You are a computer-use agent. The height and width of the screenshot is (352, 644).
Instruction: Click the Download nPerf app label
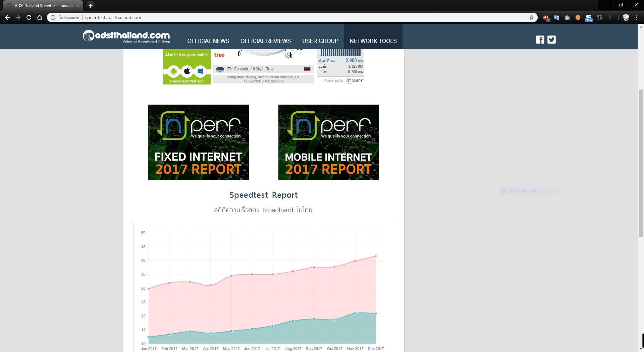(x=187, y=81)
